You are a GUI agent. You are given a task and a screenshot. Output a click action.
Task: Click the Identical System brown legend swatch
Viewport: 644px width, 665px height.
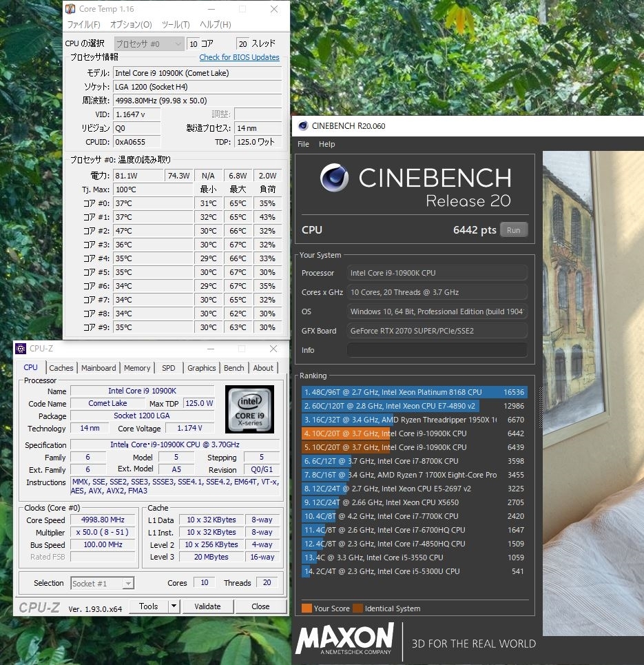(358, 608)
